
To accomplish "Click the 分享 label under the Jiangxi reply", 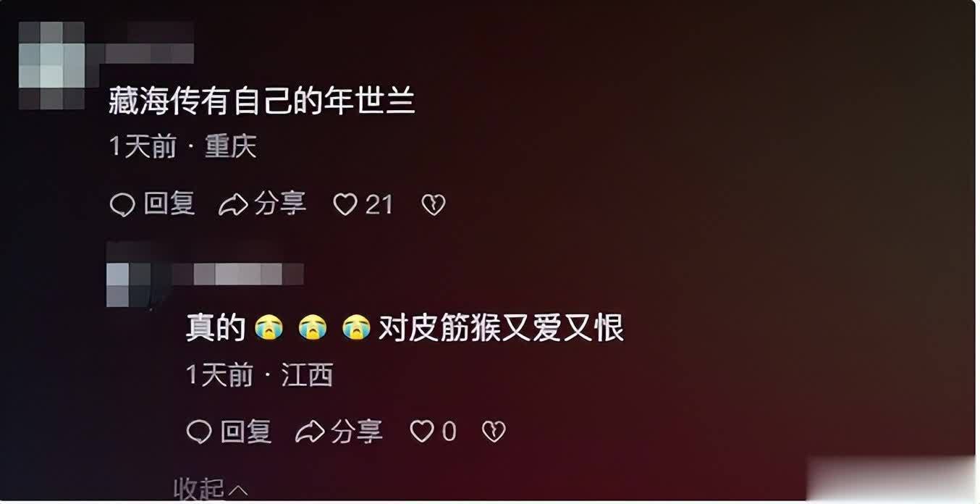I will click(357, 432).
